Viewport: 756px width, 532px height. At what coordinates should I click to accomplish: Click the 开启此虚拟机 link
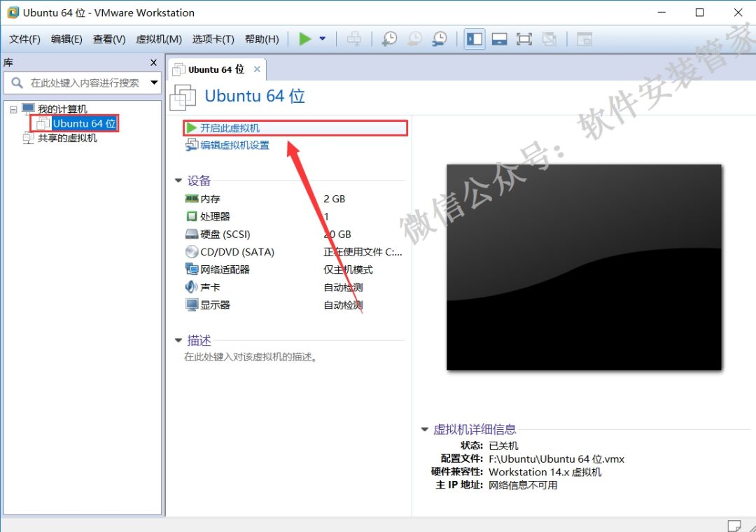click(x=230, y=128)
